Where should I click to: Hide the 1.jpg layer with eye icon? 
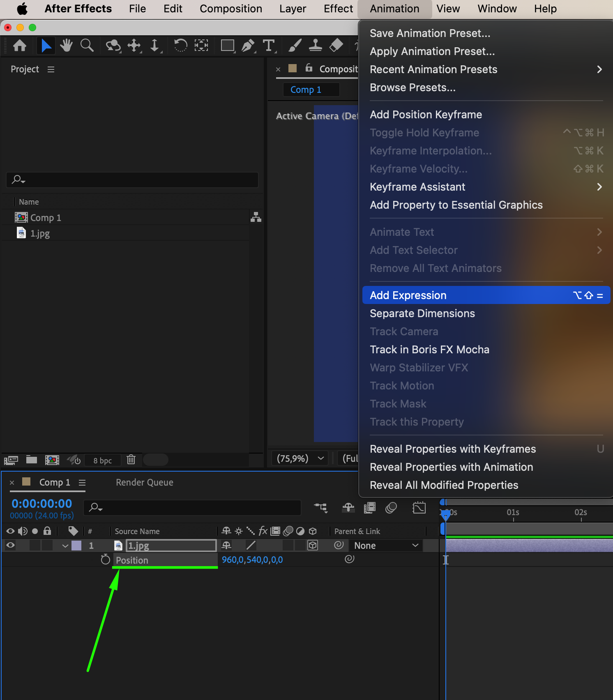pos(11,545)
